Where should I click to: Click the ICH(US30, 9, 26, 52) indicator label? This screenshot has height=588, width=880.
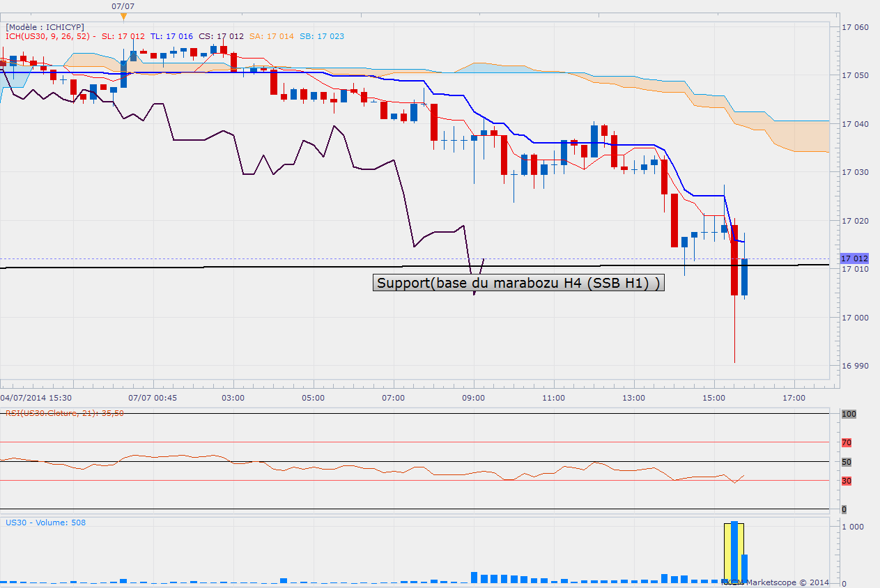pos(50,36)
